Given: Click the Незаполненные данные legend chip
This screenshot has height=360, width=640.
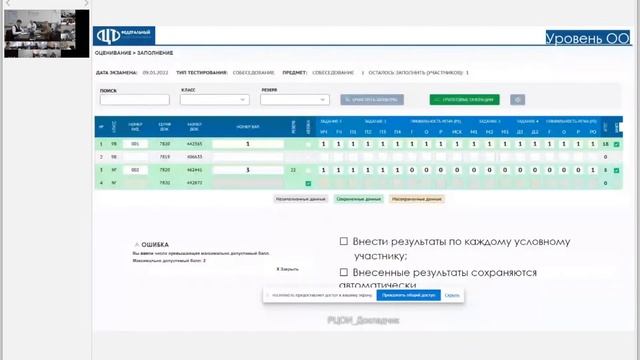Looking at the screenshot, I should [x=301, y=199].
